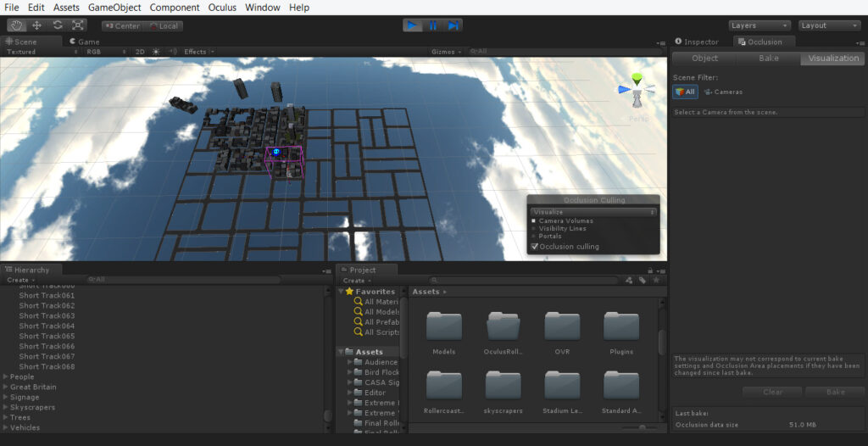Image resolution: width=868 pixels, height=446 pixels.
Task: Select the Cameras scene filter
Action: coord(724,92)
